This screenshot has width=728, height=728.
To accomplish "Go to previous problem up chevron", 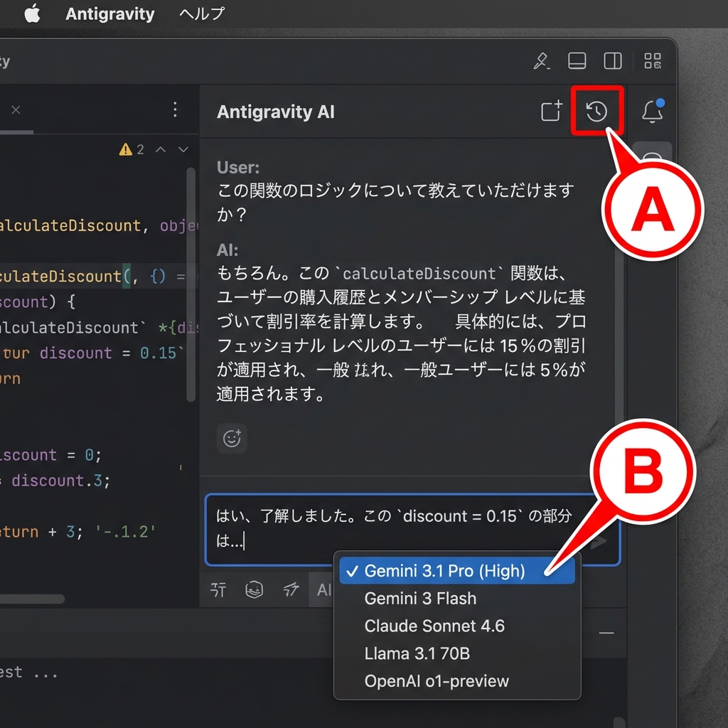I will [161, 149].
